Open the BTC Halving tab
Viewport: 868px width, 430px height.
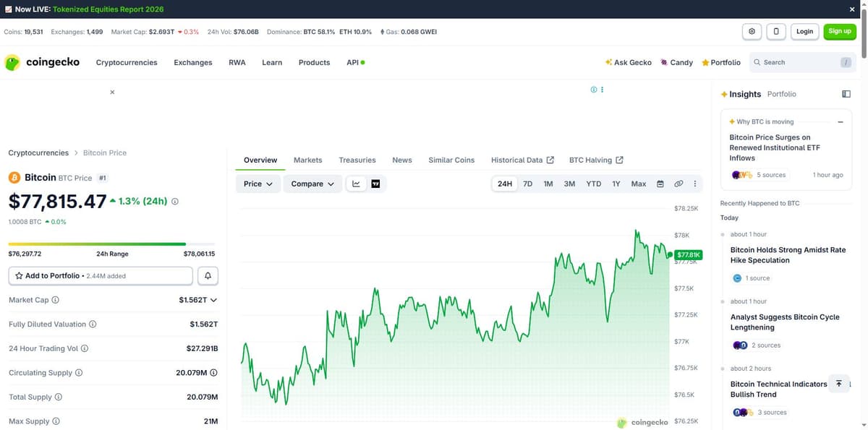(596, 160)
